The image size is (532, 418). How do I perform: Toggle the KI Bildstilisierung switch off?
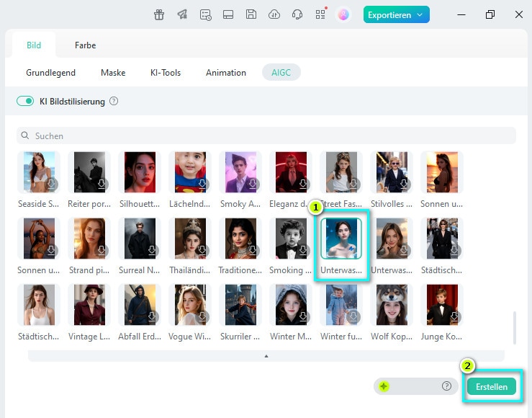[25, 101]
